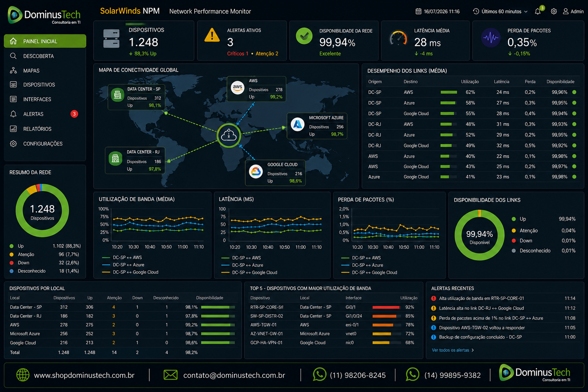Open settings gear in top bar

pos(554,11)
